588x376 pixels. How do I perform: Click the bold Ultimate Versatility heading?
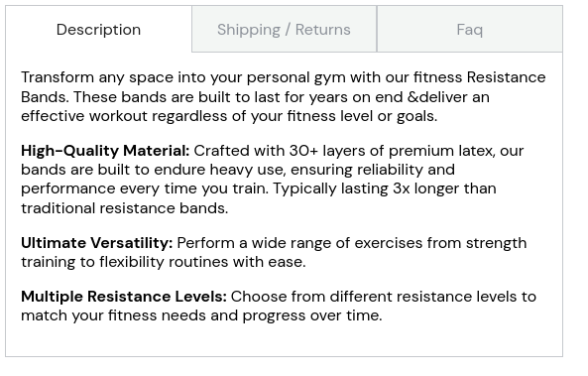[x=97, y=243]
